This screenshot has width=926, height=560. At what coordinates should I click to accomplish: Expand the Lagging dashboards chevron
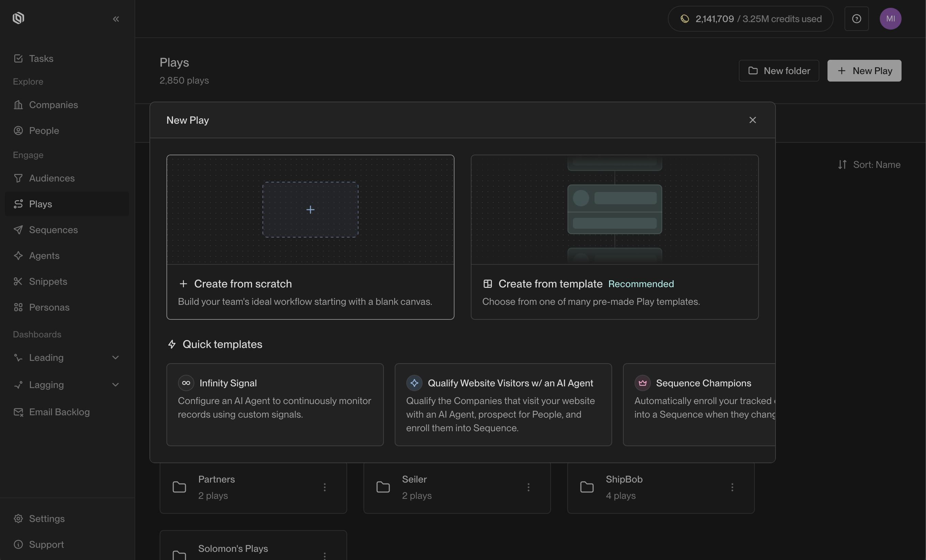click(x=115, y=384)
